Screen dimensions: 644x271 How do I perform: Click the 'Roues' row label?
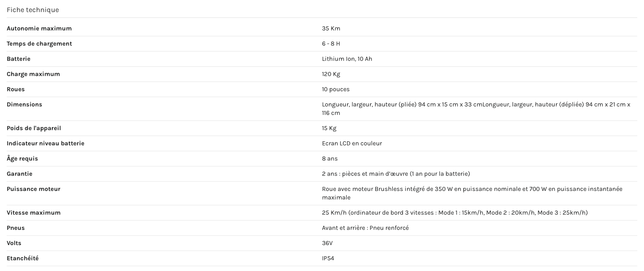[16, 89]
